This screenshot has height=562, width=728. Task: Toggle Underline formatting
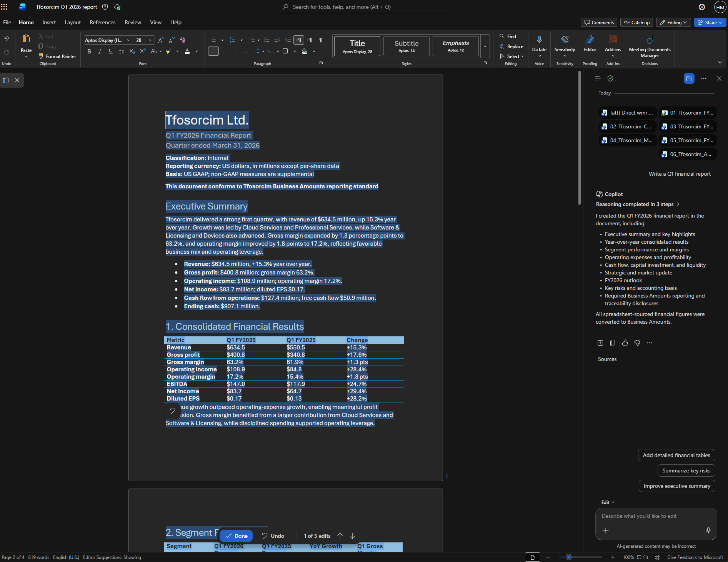pos(111,51)
